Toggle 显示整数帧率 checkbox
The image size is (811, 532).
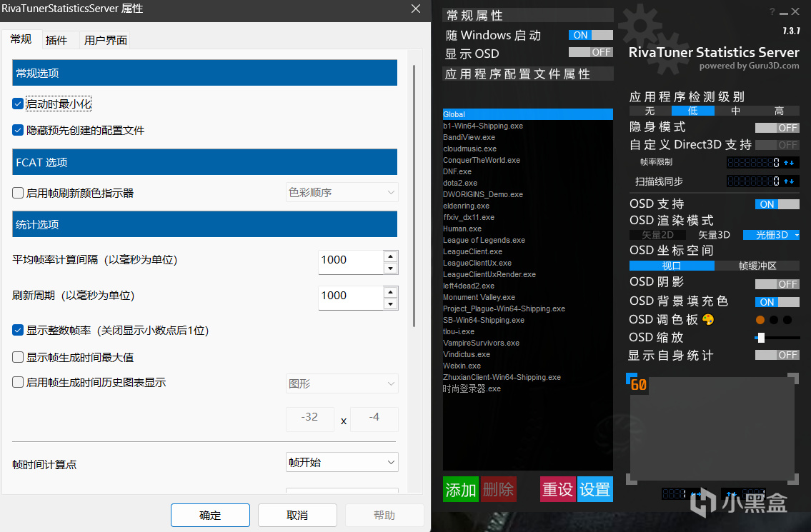click(18, 330)
